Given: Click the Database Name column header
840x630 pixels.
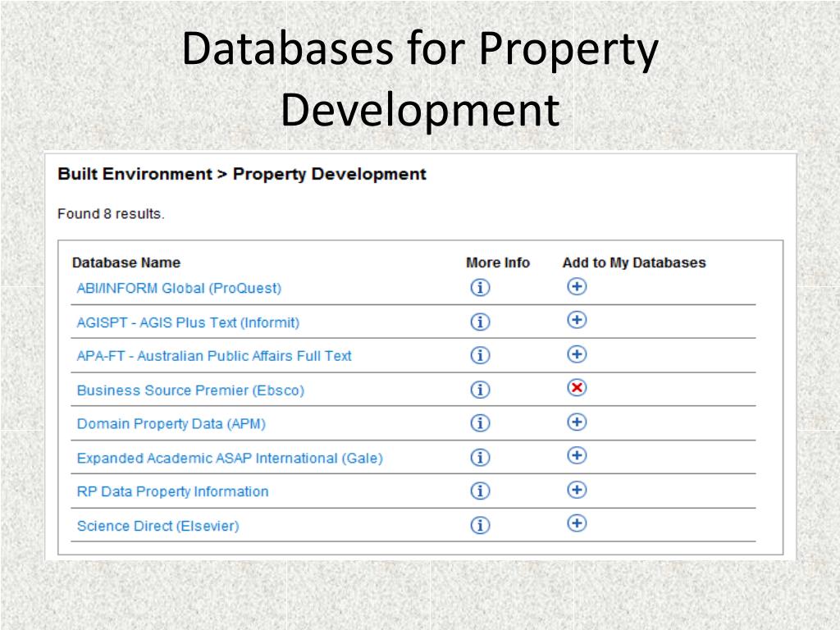Looking at the screenshot, I should [x=126, y=262].
